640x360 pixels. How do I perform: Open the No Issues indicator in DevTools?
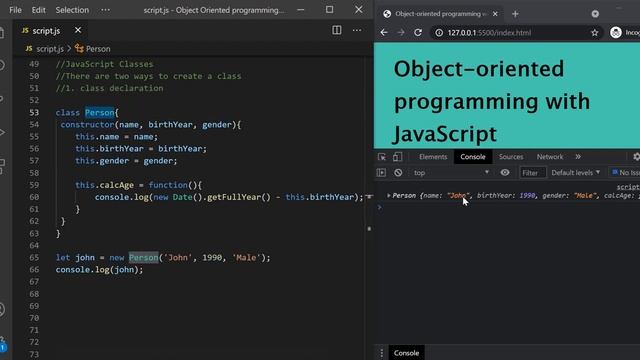[x=625, y=173]
